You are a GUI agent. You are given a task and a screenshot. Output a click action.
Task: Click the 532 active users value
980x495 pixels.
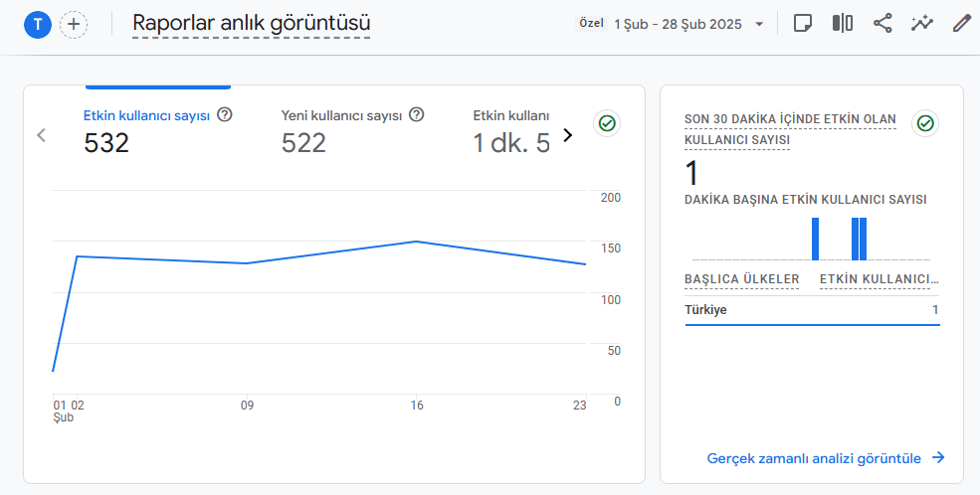coord(106,143)
